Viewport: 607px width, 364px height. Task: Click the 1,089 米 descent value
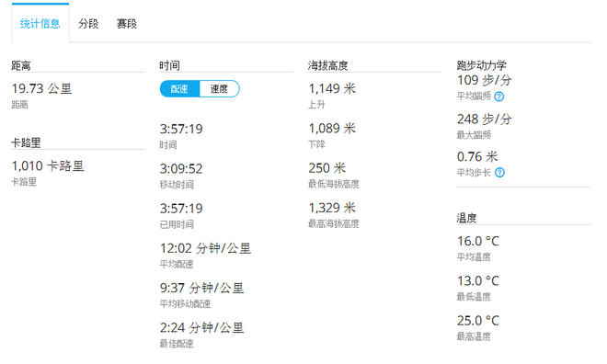point(332,129)
